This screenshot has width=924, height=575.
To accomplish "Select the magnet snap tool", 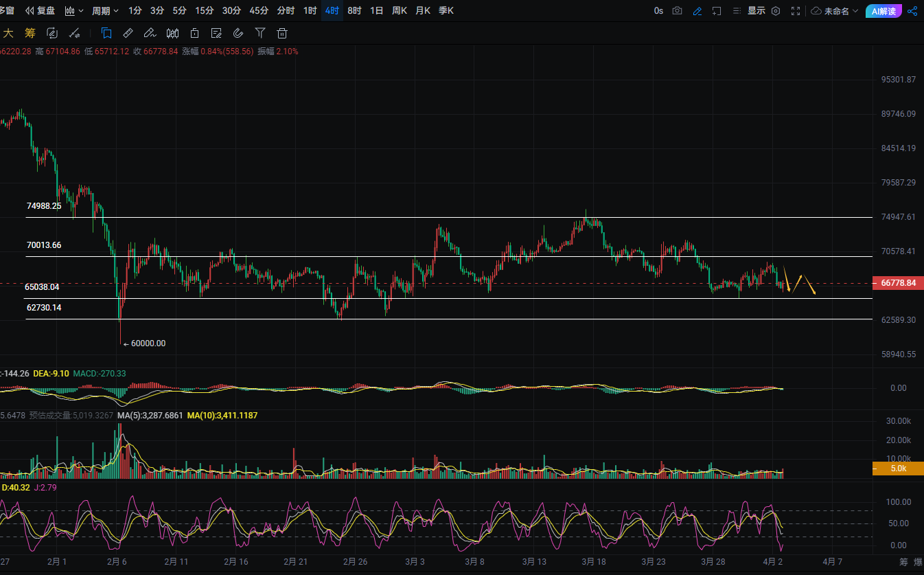I will tap(238, 33).
